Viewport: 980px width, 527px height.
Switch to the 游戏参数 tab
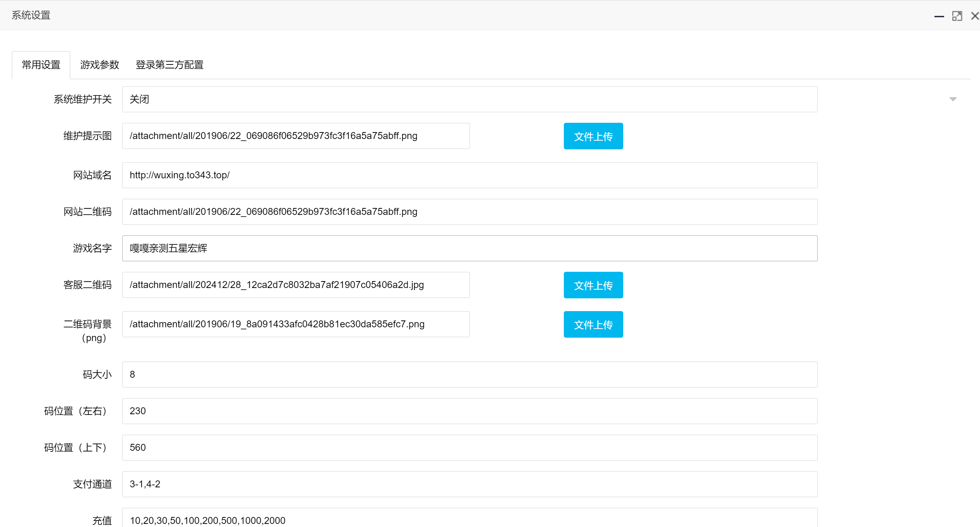click(x=100, y=65)
